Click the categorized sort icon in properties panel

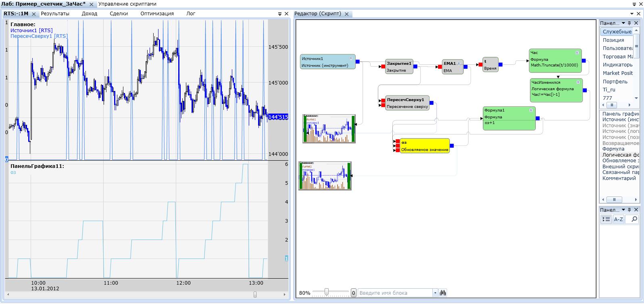tap(606, 219)
